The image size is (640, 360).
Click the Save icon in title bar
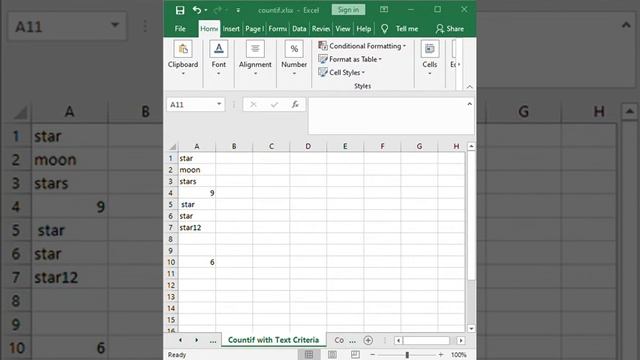180,10
